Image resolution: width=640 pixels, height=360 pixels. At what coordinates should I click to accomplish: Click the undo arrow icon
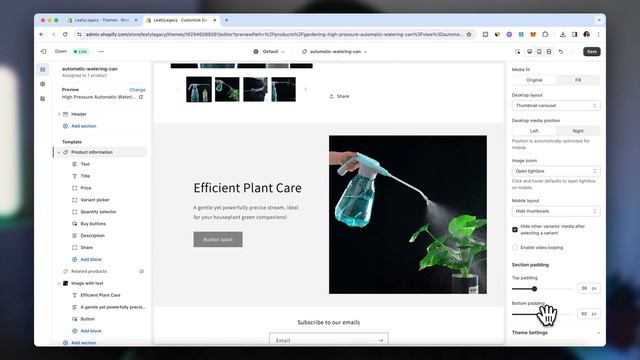(x=561, y=51)
